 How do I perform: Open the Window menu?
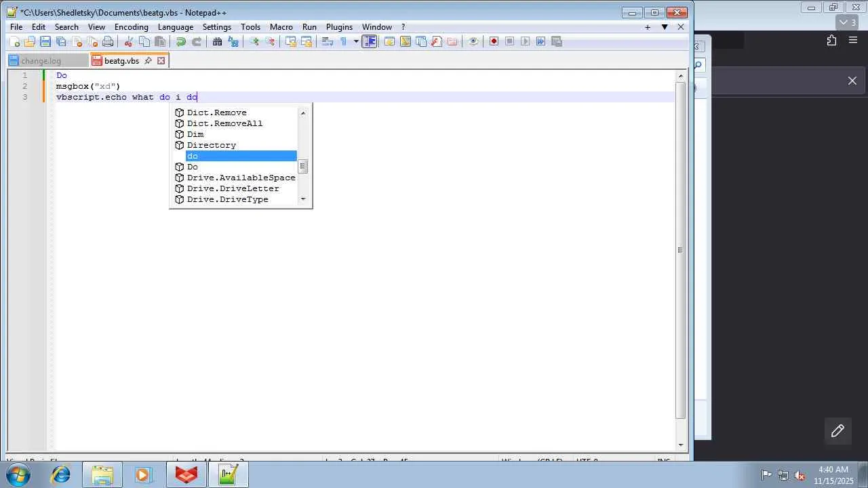[x=377, y=27]
